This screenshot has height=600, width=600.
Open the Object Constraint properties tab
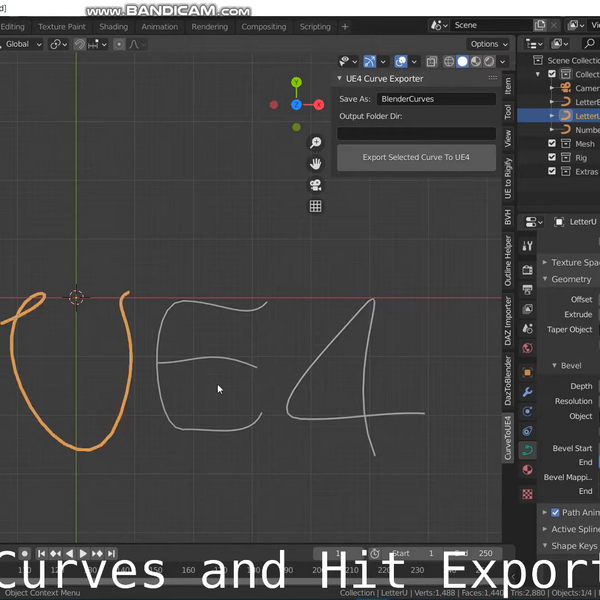tap(527, 431)
